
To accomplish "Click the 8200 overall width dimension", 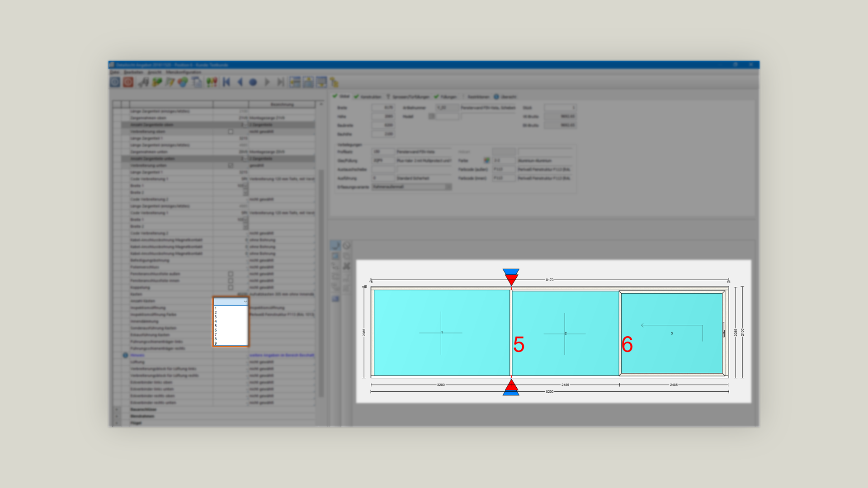I will click(550, 392).
